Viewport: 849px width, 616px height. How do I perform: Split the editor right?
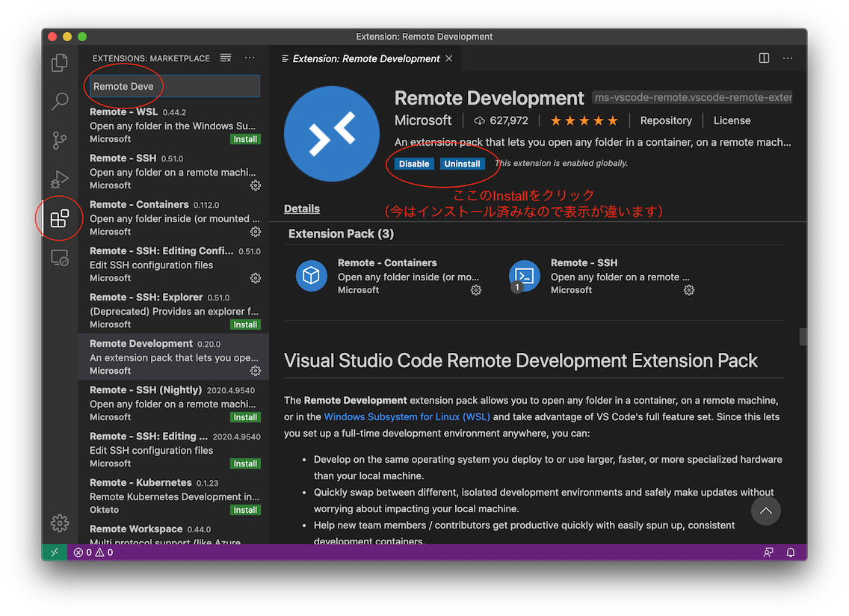(x=764, y=58)
